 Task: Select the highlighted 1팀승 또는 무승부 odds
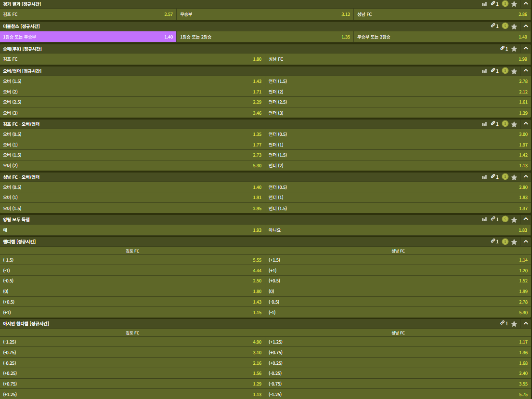(88, 37)
